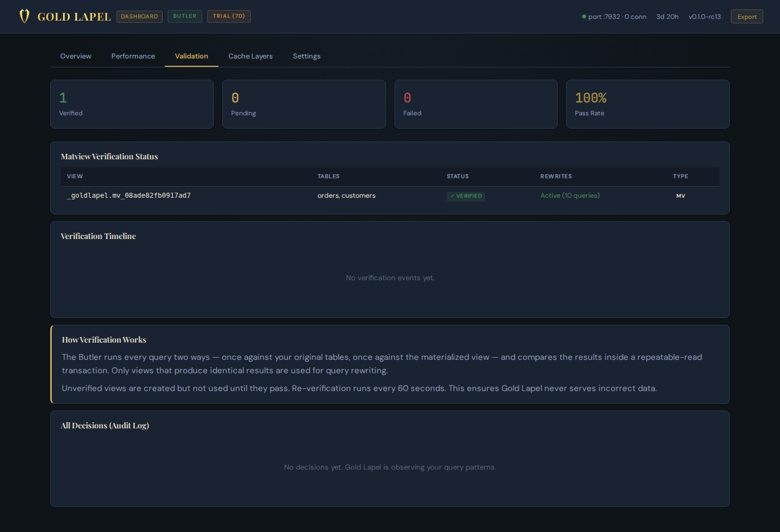Click the checkmark in the VERIFIED badge
The image size is (780, 532).
[x=451, y=196]
